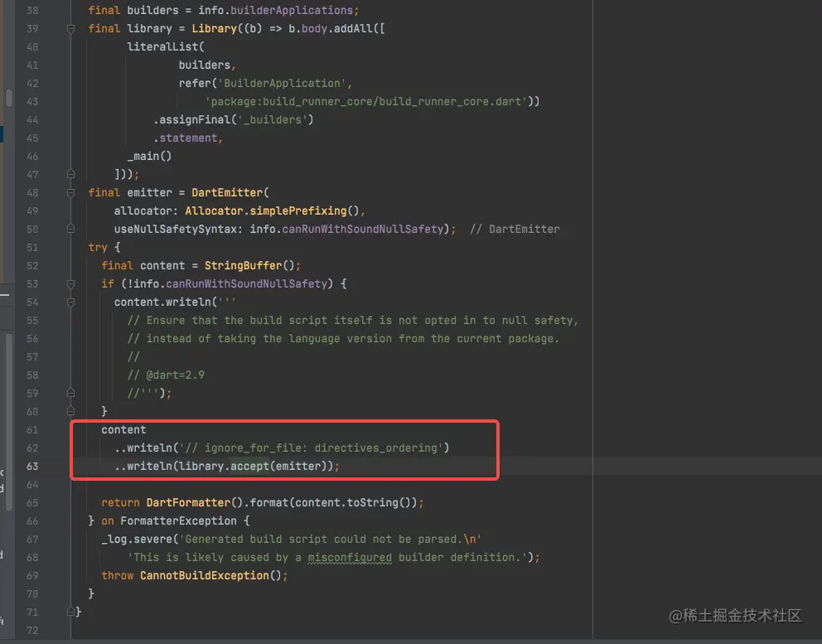The image size is (822, 644).
Task: Click line number 65 in the gutter
Action: 32,502
